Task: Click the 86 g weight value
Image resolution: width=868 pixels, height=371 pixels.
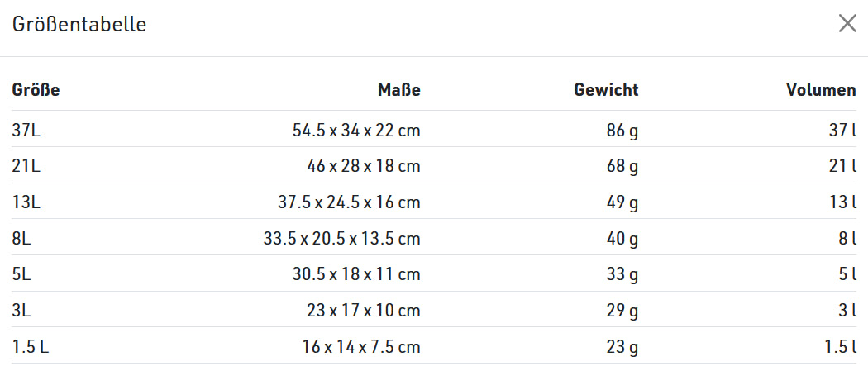Action: pyautogui.click(x=622, y=130)
